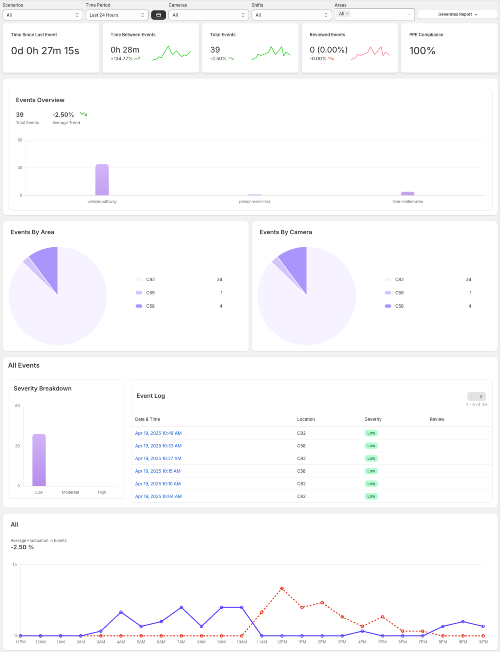Click the red data point at 2PM in line chart
Viewport: 500px width, 652px height.
tap(322, 603)
